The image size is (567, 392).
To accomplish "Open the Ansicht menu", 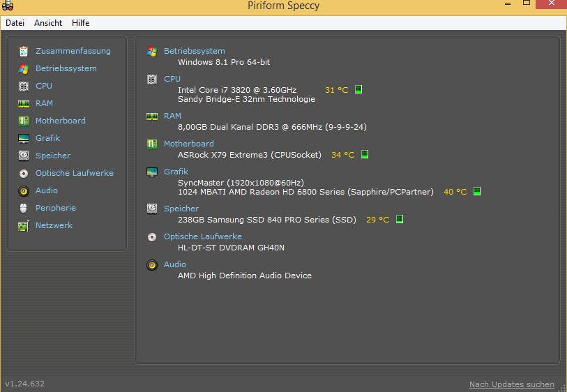I will click(48, 23).
